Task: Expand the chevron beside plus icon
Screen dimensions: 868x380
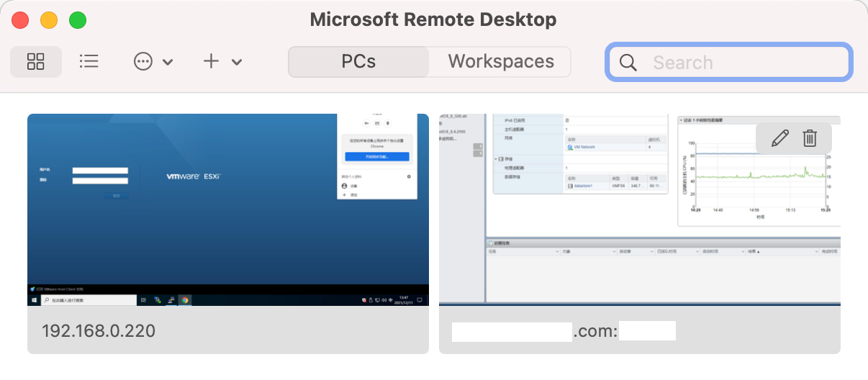Action: [x=237, y=63]
